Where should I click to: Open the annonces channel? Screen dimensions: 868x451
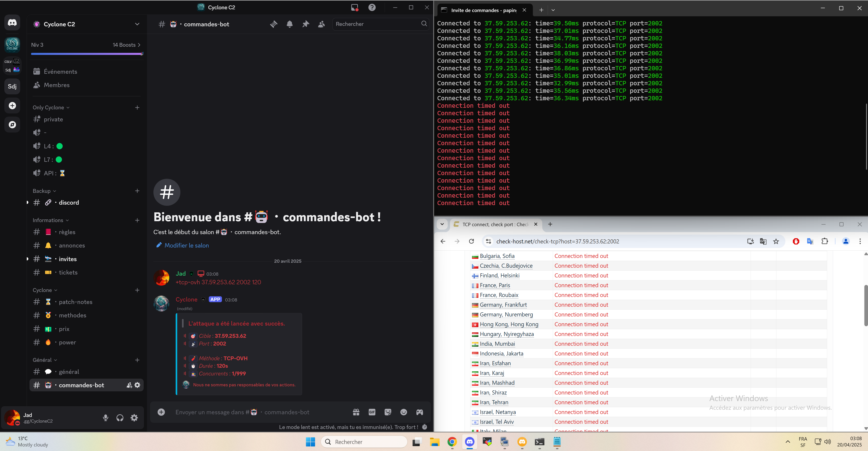coord(72,245)
